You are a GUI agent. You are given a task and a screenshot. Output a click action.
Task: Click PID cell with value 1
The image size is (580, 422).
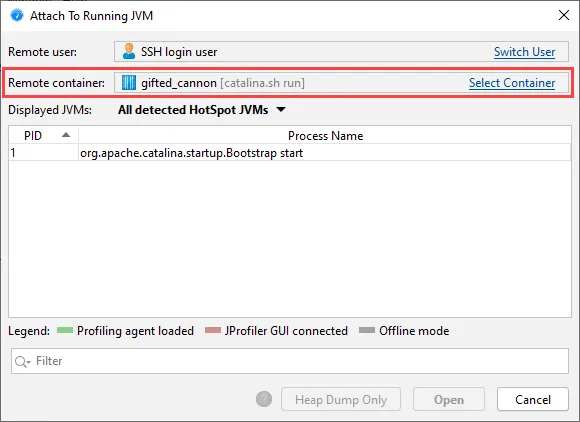[x=43, y=153]
